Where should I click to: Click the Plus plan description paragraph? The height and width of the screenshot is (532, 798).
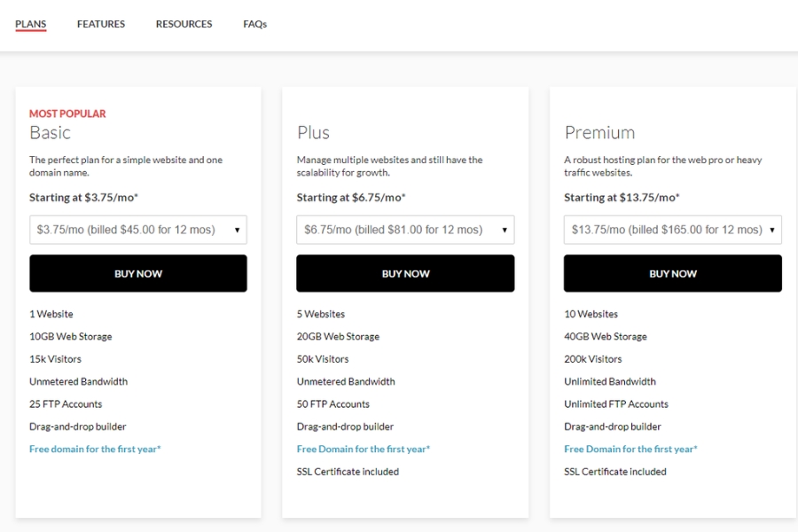[x=389, y=166]
